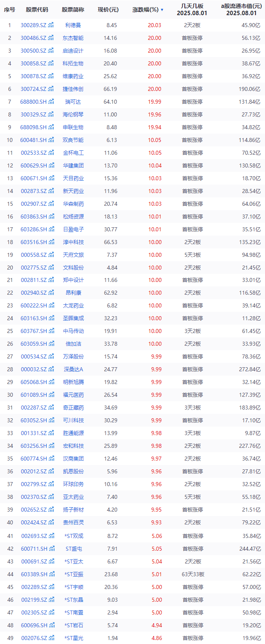Select the 244.47亿 market value cell

[250, 549]
